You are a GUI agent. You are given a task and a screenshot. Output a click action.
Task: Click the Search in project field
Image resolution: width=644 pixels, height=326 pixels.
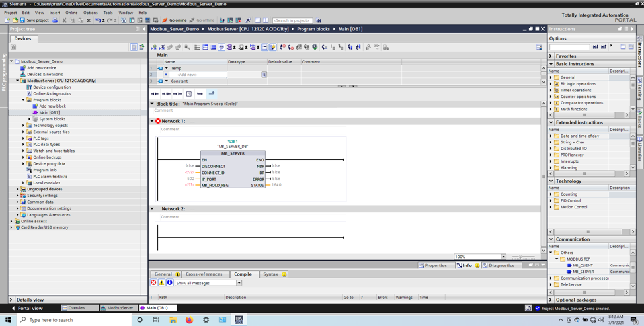[292, 20]
